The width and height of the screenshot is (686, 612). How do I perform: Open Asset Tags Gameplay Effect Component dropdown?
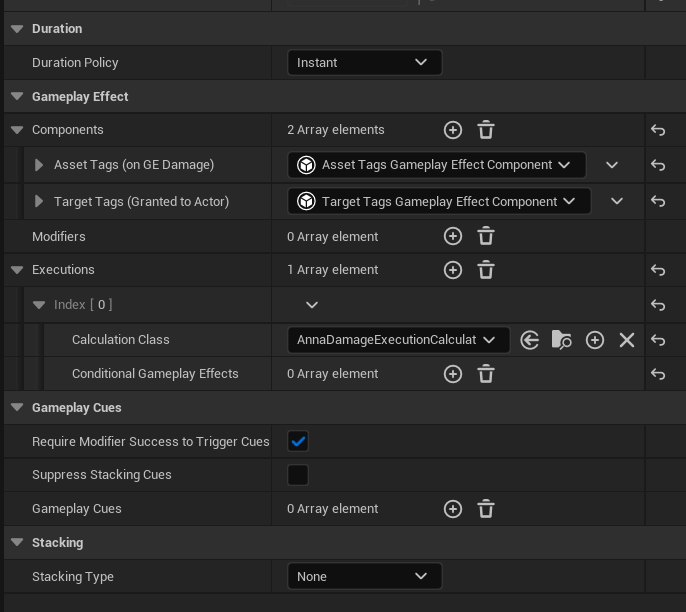[437, 165]
